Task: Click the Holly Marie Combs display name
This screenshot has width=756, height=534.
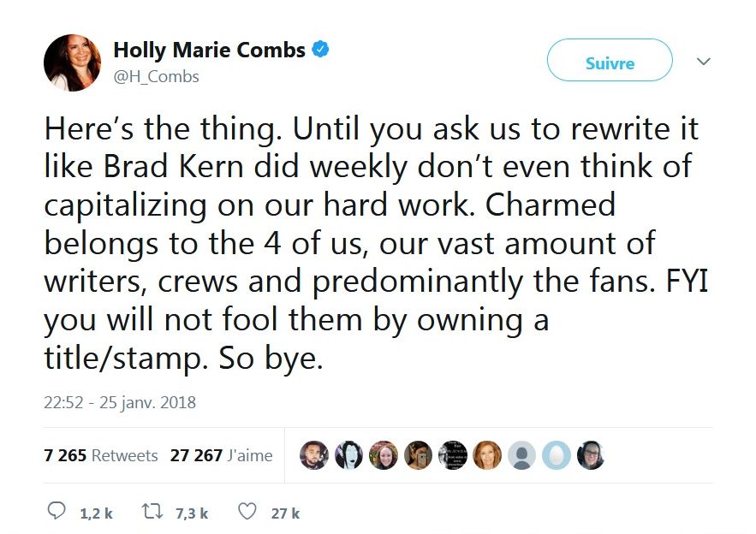Action: (209, 50)
